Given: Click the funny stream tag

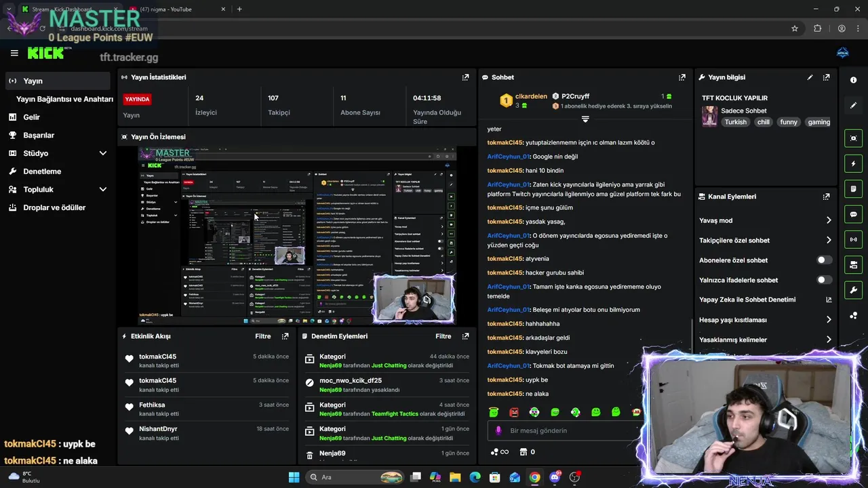Looking at the screenshot, I should pyautogui.click(x=789, y=122).
